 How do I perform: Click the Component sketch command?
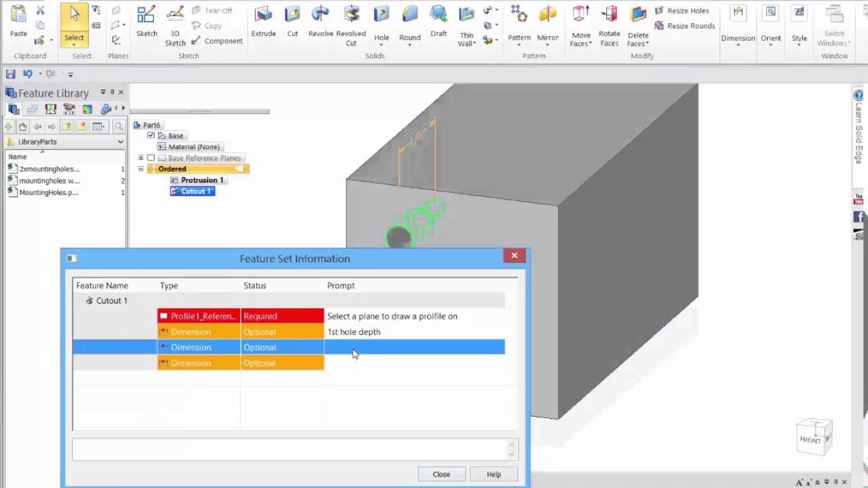tap(216, 41)
